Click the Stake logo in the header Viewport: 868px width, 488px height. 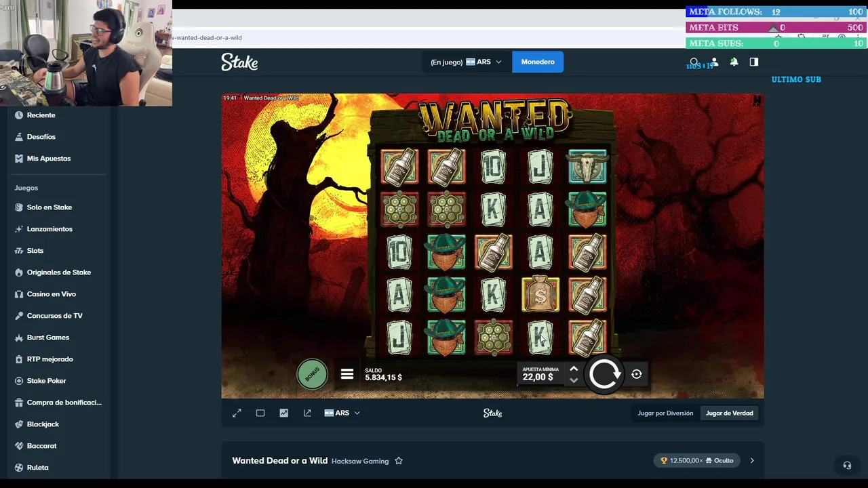(239, 62)
